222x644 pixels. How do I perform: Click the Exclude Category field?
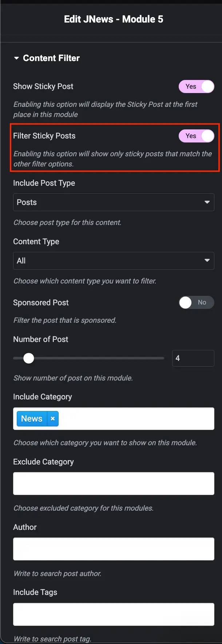[114, 483]
